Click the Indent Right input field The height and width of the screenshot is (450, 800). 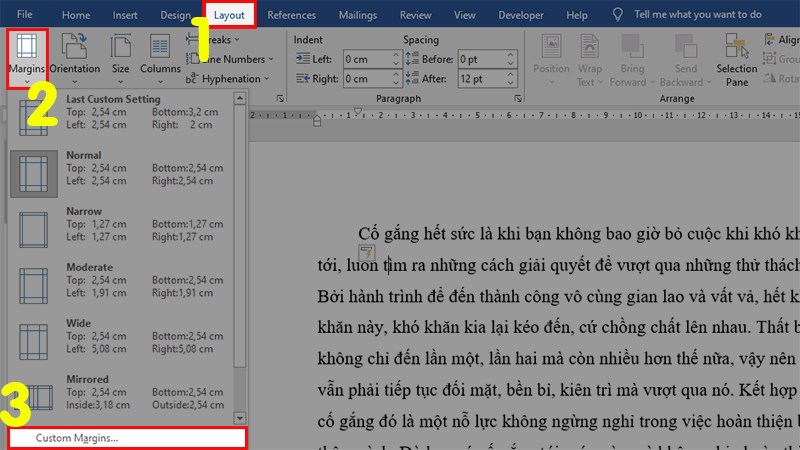coord(367,79)
